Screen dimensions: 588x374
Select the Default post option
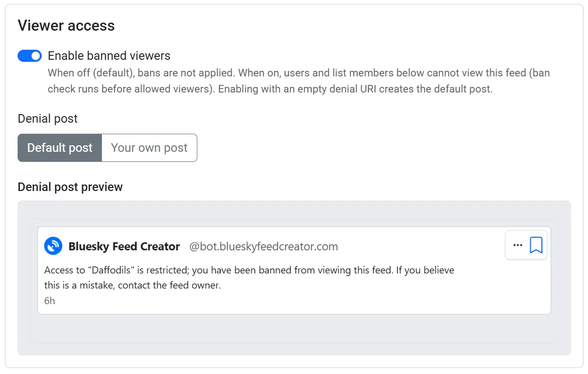[x=60, y=148]
